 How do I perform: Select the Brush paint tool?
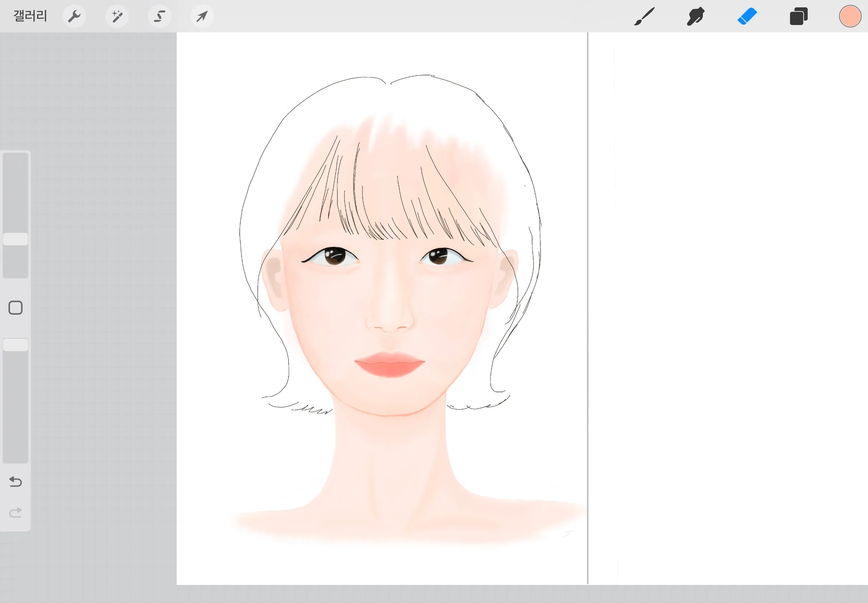click(644, 16)
